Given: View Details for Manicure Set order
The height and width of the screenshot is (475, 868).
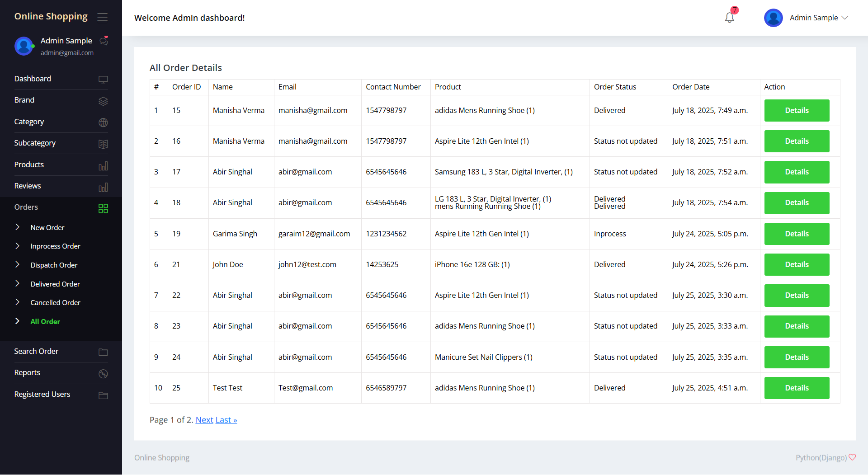Looking at the screenshot, I should [797, 357].
